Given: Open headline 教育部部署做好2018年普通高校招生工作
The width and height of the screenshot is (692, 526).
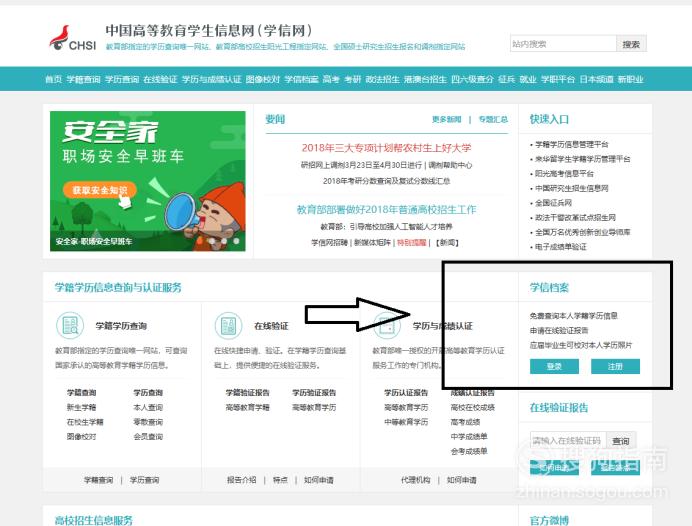Looking at the screenshot, I should click(386, 210).
